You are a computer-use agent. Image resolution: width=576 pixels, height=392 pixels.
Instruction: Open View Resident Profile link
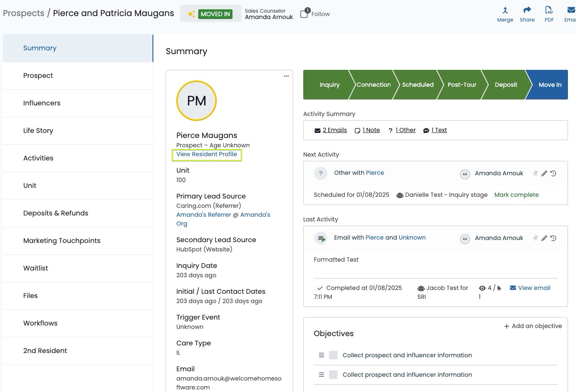(207, 155)
